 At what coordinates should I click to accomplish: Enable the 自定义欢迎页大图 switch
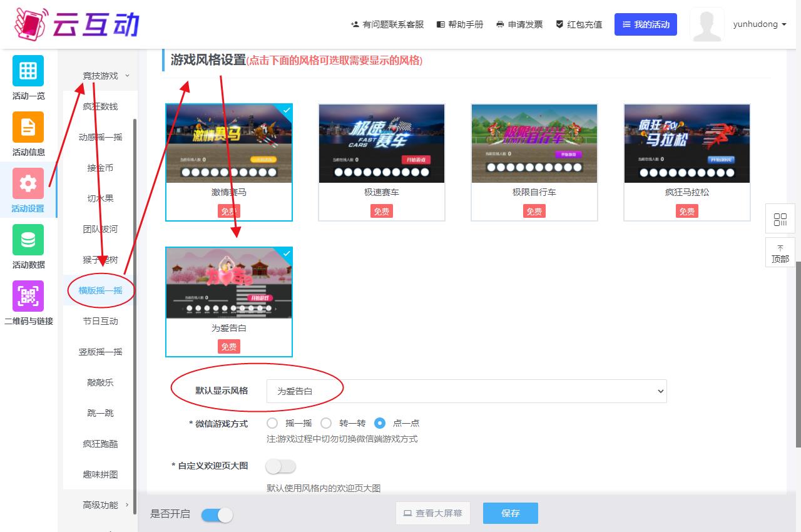pos(280,466)
